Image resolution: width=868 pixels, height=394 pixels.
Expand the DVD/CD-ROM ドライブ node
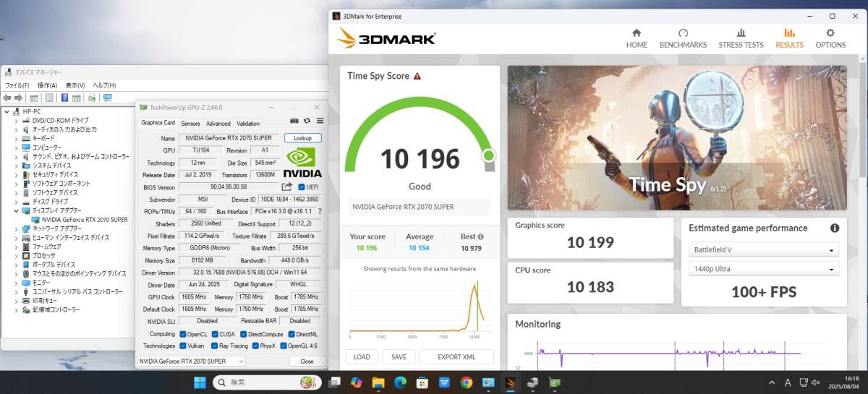click(x=17, y=120)
